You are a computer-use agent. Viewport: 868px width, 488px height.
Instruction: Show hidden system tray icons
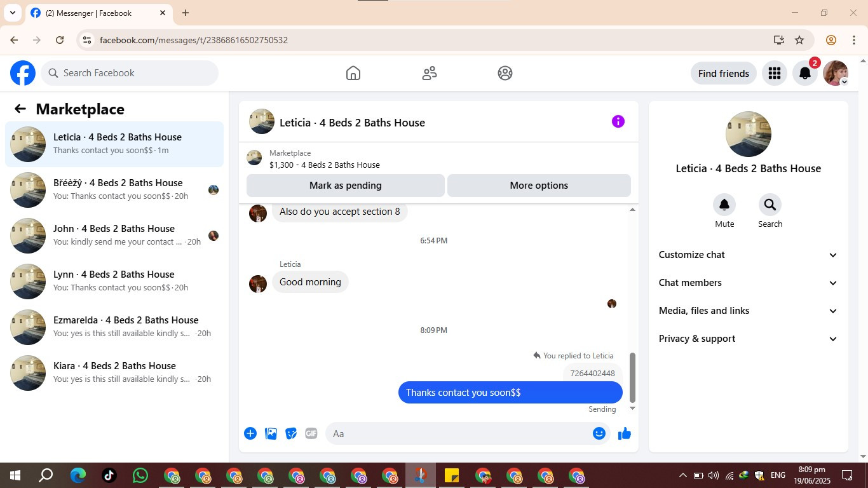(683, 475)
